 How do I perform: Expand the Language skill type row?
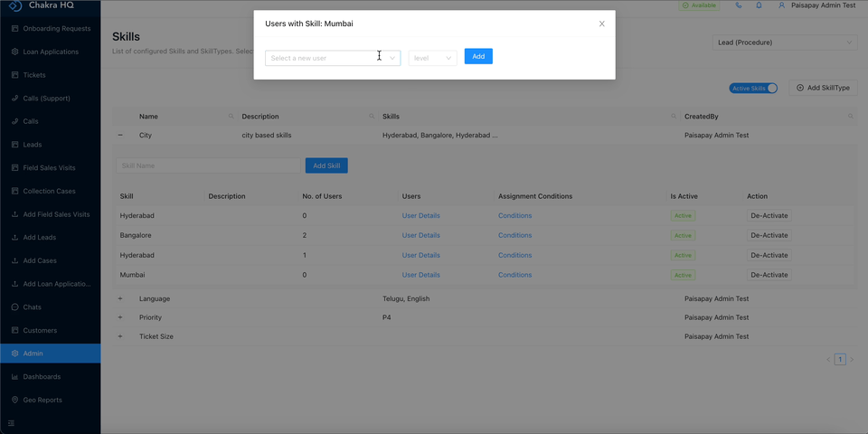point(120,299)
